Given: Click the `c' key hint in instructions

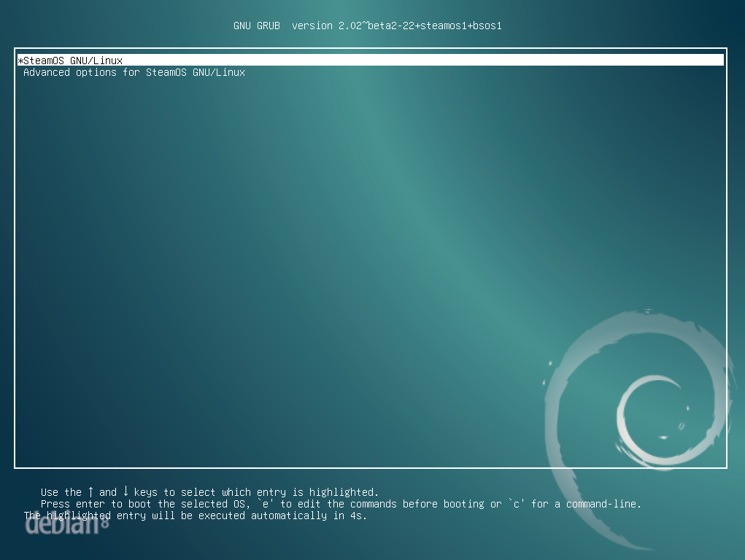Looking at the screenshot, I should (517, 504).
